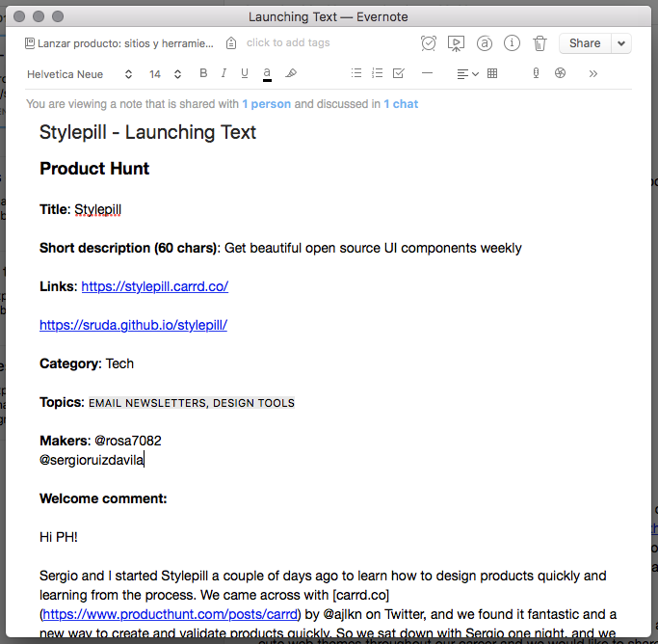Open the text alignment dropdown
The height and width of the screenshot is (644, 658).
467,74
